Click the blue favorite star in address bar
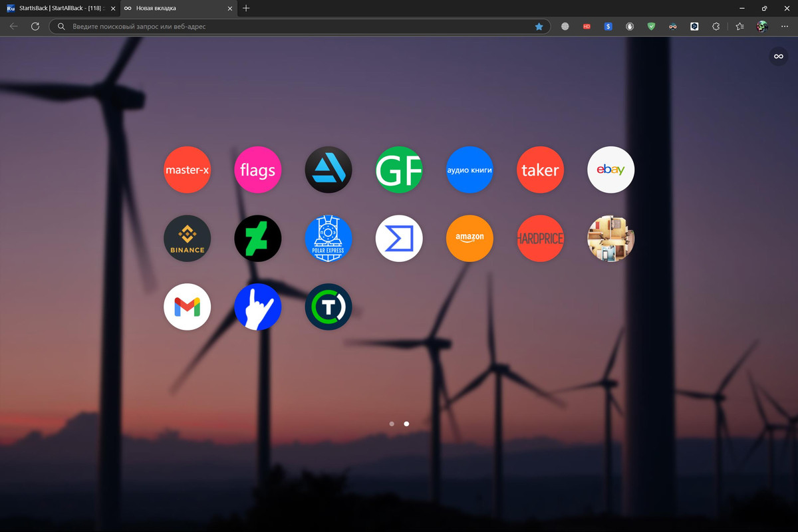Screen dimensions: 798x532 coord(539,27)
